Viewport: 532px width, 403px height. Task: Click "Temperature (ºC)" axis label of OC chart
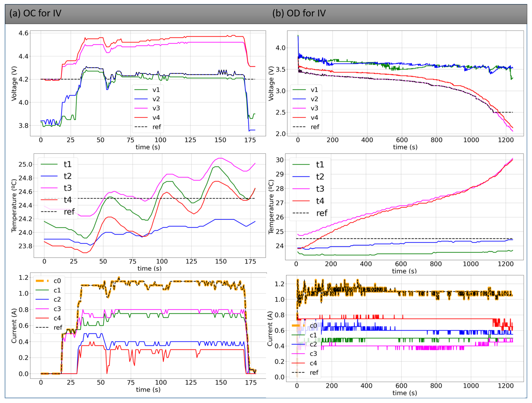(14, 206)
